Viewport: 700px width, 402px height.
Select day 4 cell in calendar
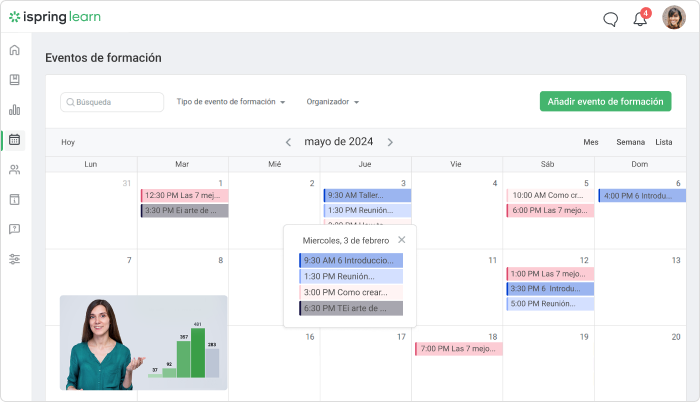[457, 210]
